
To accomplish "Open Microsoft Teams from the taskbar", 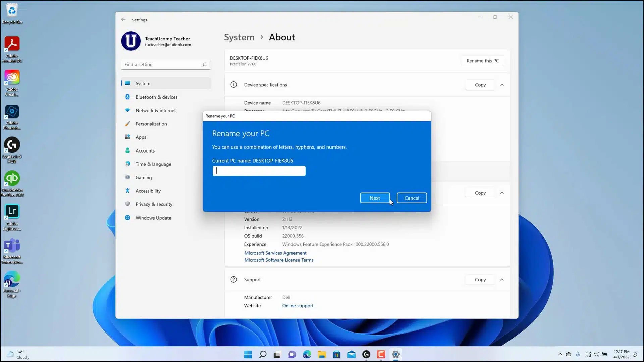I will pos(292,354).
